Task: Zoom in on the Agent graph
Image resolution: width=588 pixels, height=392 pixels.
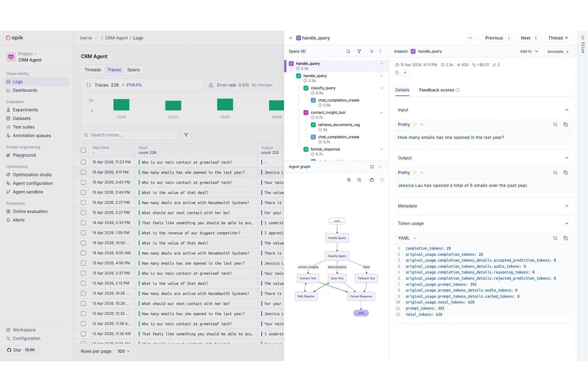Action: pos(349,180)
